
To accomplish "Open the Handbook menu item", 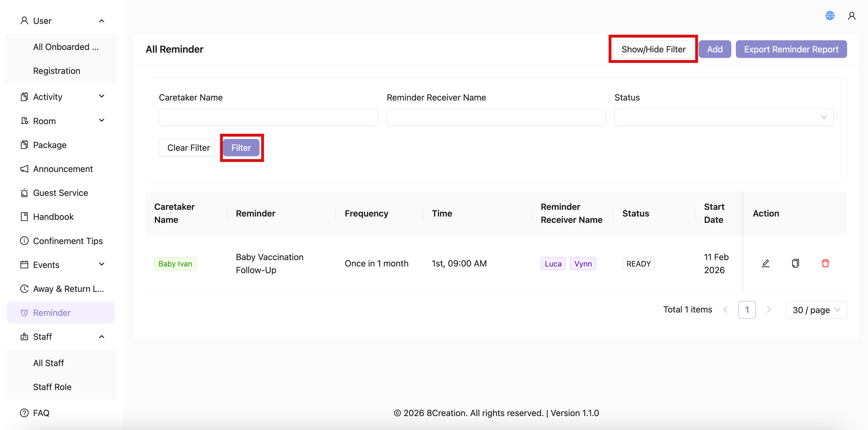I will (53, 217).
